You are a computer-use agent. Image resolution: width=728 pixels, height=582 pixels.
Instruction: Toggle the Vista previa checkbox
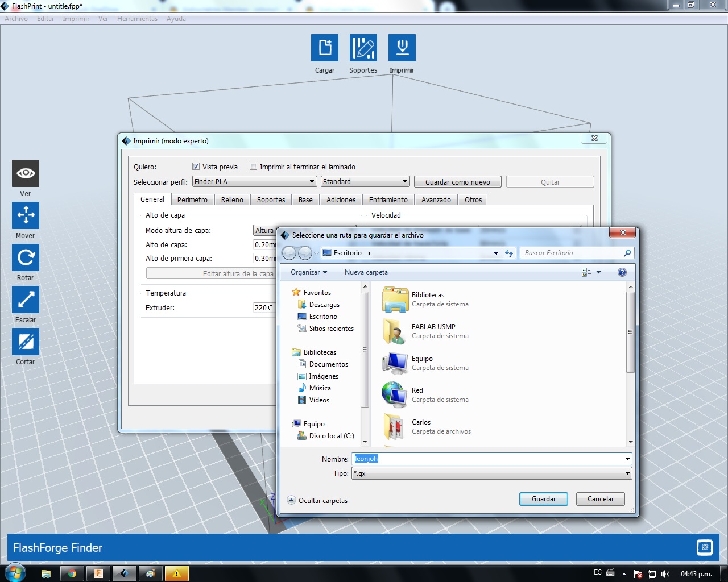(x=196, y=167)
